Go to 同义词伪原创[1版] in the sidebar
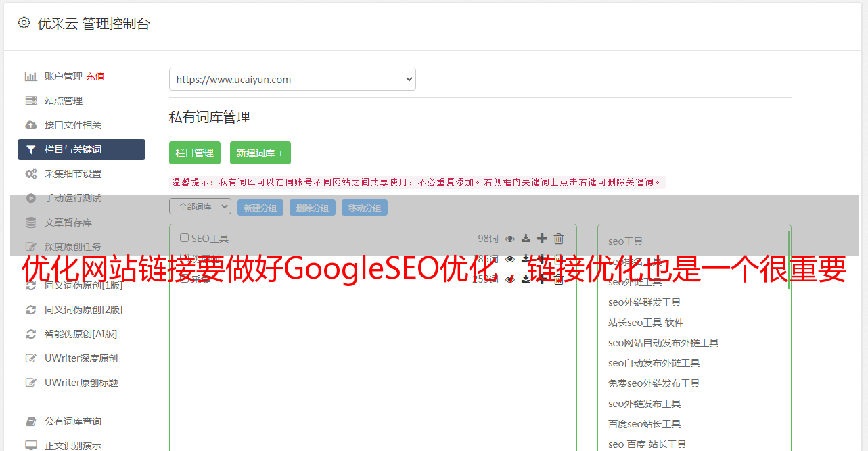 point(83,285)
